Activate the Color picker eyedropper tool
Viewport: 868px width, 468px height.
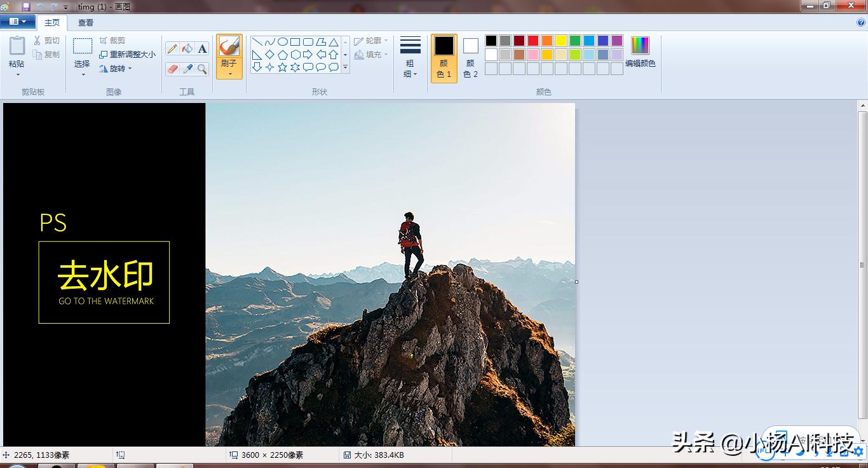[x=187, y=69]
